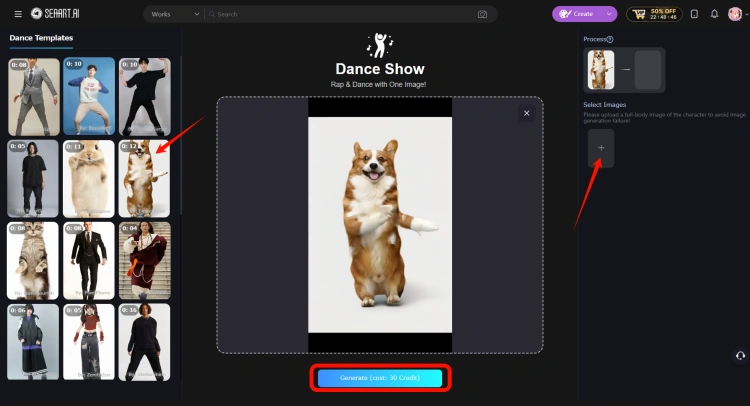
Task: Choose the blue background man 0:10 template
Action: (x=89, y=96)
